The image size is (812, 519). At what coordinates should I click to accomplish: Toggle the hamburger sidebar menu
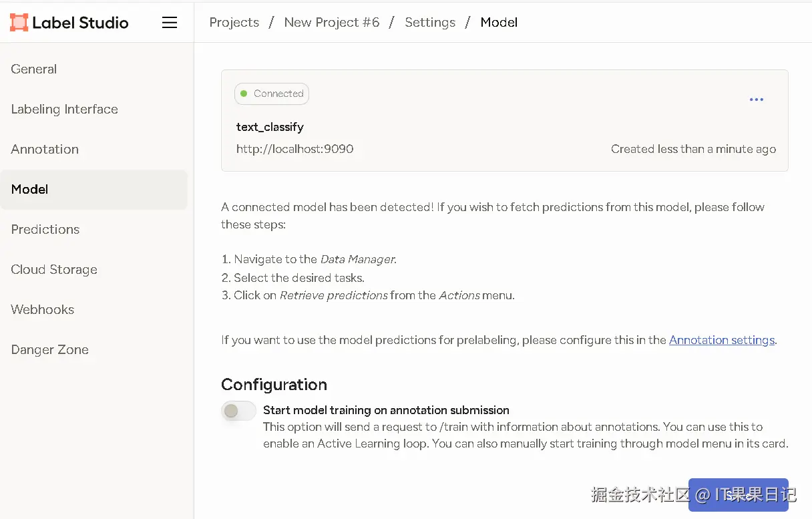click(170, 22)
